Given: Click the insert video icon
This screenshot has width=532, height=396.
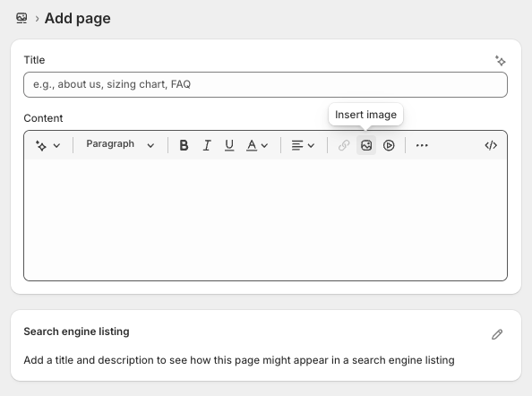Looking at the screenshot, I should tap(389, 145).
